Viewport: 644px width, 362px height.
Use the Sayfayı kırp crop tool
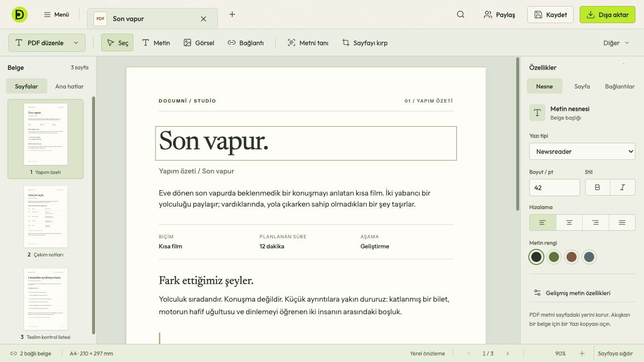365,43
